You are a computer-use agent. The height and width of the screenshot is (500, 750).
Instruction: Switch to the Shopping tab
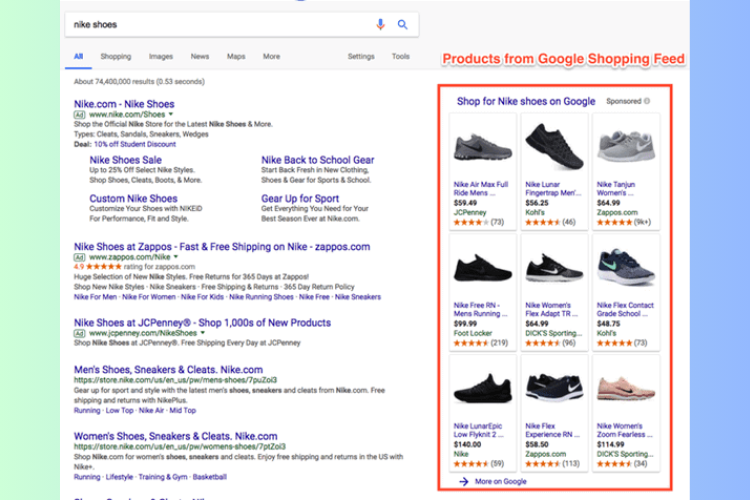pyautogui.click(x=116, y=56)
